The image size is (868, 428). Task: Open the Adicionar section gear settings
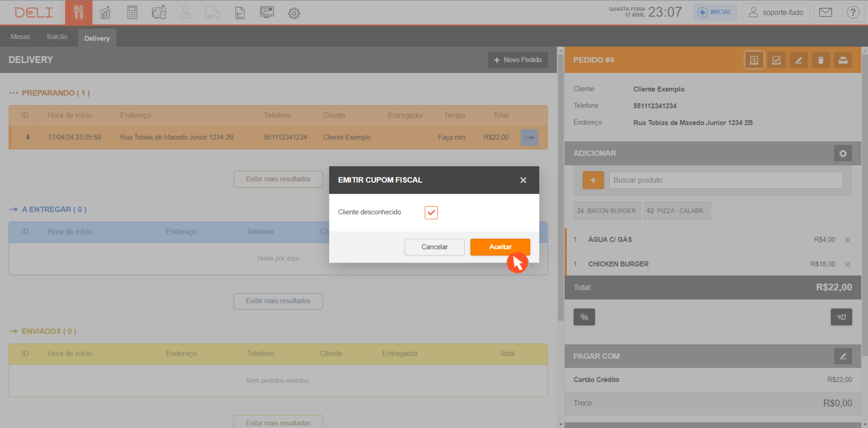point(843,153)
